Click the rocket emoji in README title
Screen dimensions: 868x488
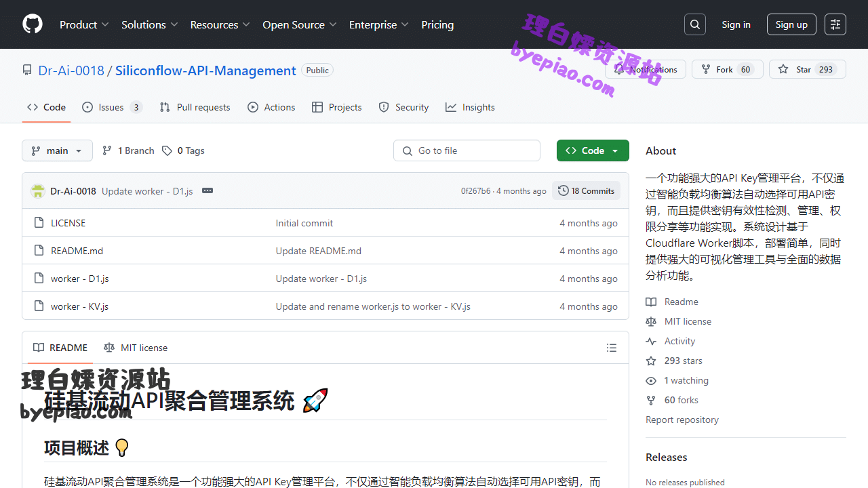pyautogui.click(x=315, y=401)
